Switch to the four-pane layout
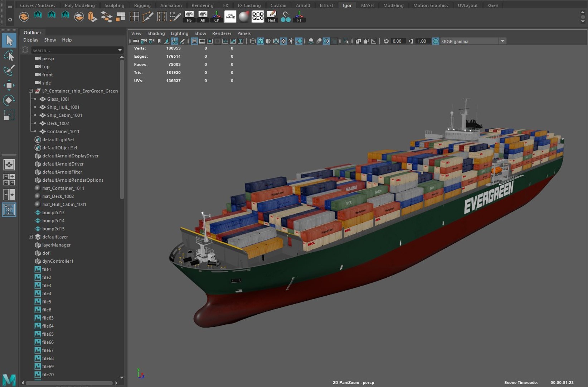The height and width of the screenshot is (387, 588). [x=9, y=180]
